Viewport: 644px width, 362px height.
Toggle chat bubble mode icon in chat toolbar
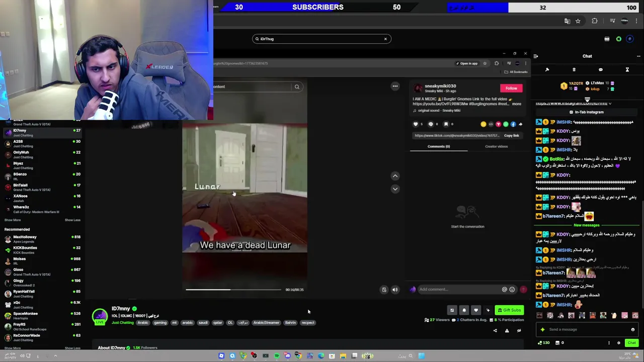(601, 70)
